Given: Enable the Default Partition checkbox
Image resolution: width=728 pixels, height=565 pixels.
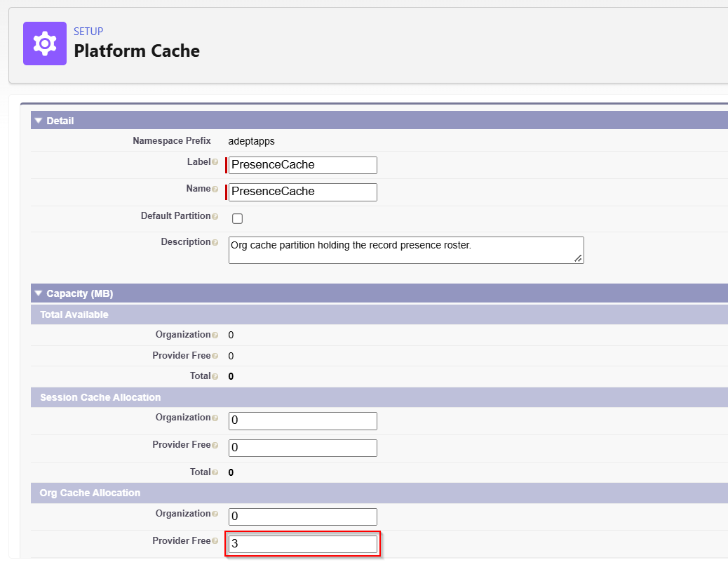Looking at the screenshot, I should point(237,218).
